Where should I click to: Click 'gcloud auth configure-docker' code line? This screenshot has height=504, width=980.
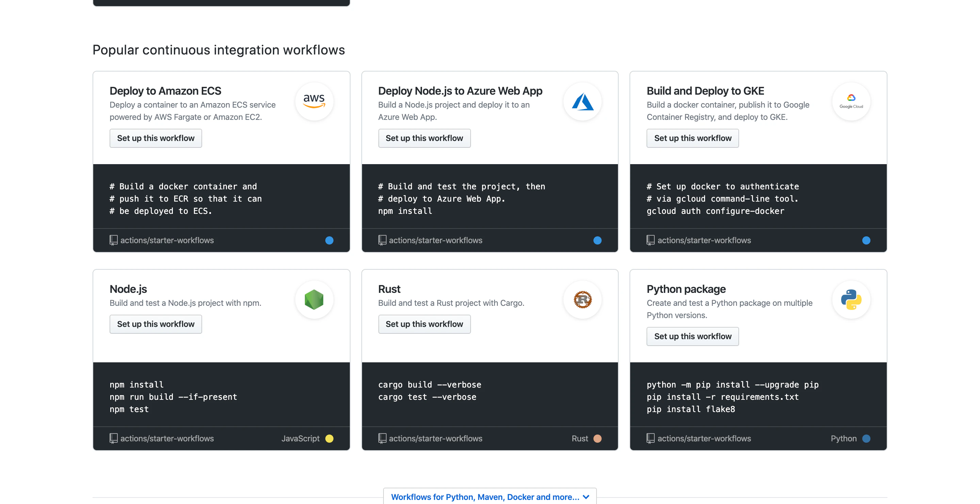click(716, 211)
